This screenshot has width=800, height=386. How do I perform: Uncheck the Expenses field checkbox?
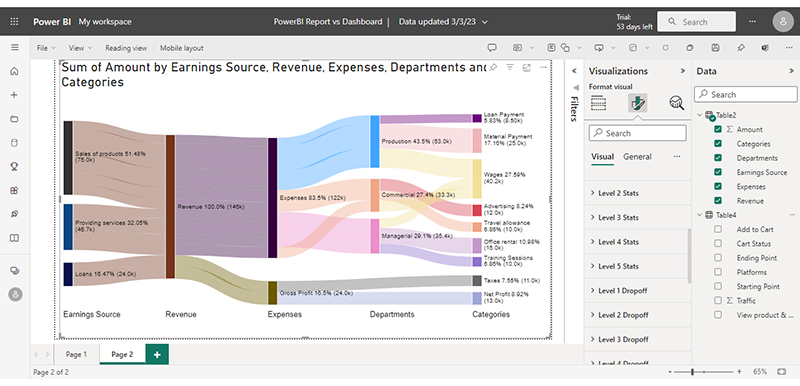click(718, 187)
